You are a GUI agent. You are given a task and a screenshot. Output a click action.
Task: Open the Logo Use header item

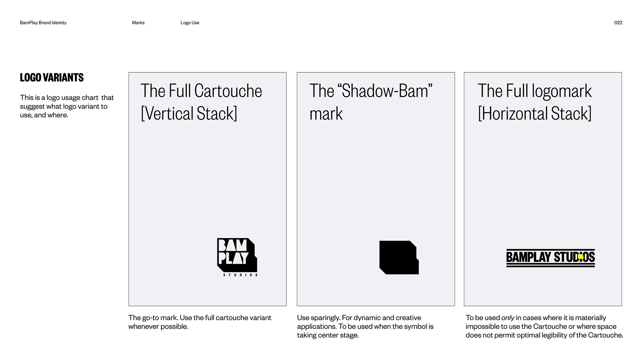(190, 23)
